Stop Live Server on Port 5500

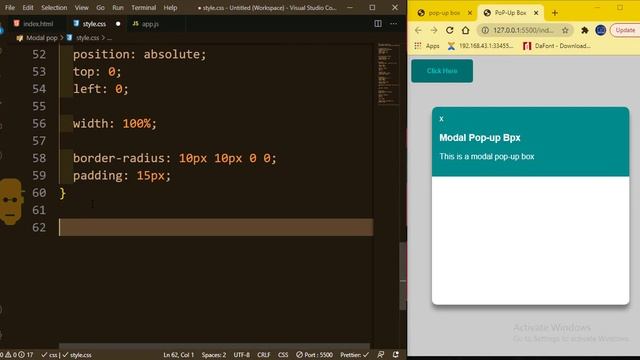tap(314, 355)
